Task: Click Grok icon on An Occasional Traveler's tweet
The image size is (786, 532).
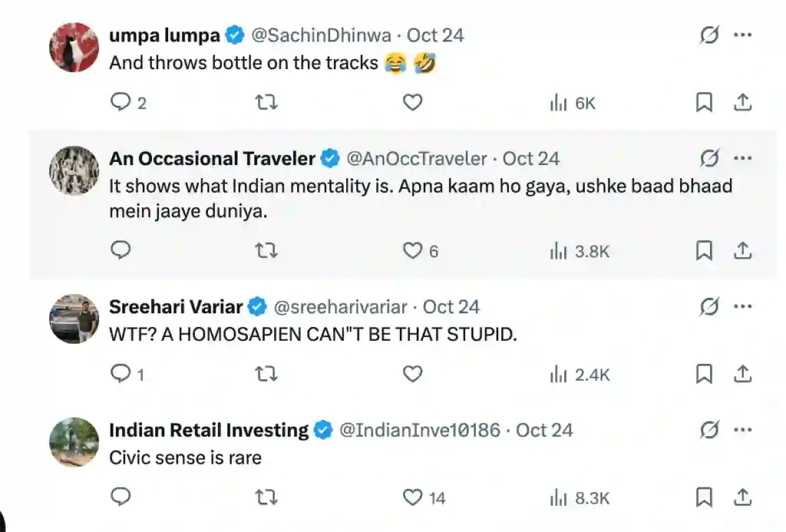Action: tap(710, 159)
